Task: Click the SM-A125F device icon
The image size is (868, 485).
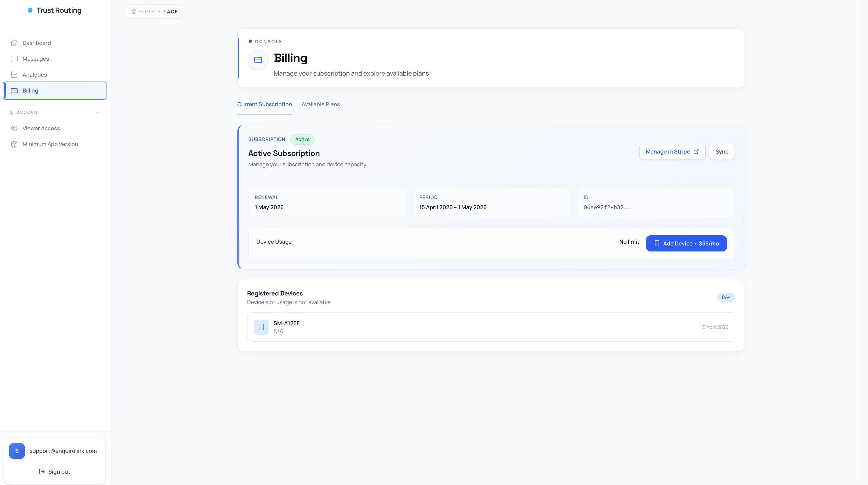Action: [x=261, y=327]
